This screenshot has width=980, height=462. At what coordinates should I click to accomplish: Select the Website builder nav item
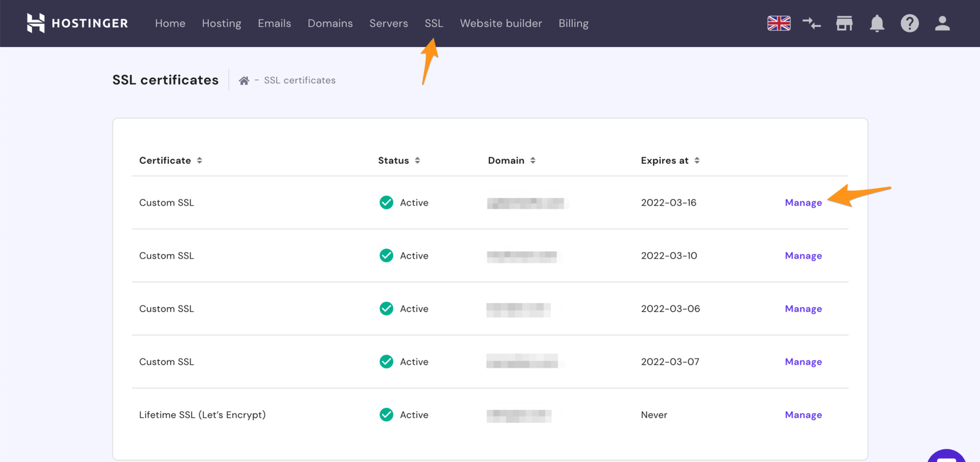point(501,23)
